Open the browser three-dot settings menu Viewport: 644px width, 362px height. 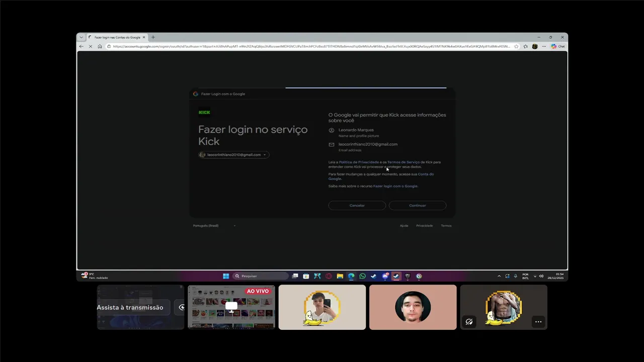pyautogui.click(x=544, y=46)
